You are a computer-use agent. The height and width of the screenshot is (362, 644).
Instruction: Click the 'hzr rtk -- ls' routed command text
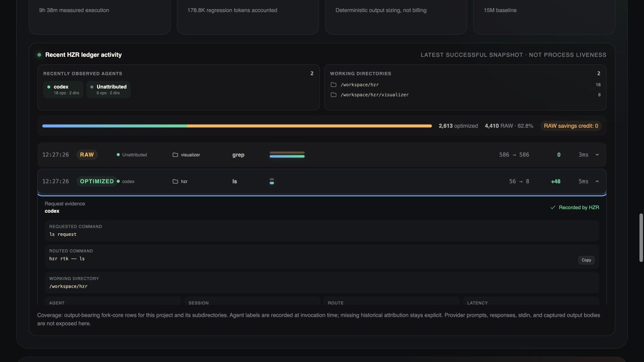coord(67,258)
